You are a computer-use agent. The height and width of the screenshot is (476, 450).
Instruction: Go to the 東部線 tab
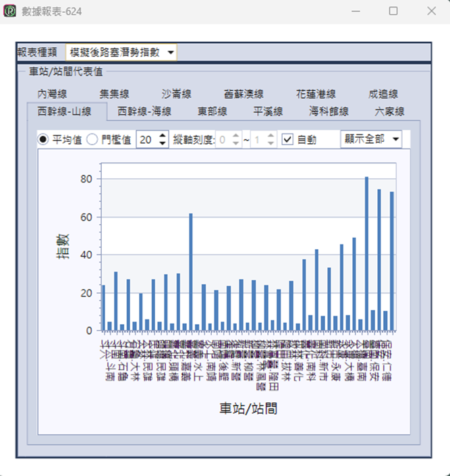(213, 111)
